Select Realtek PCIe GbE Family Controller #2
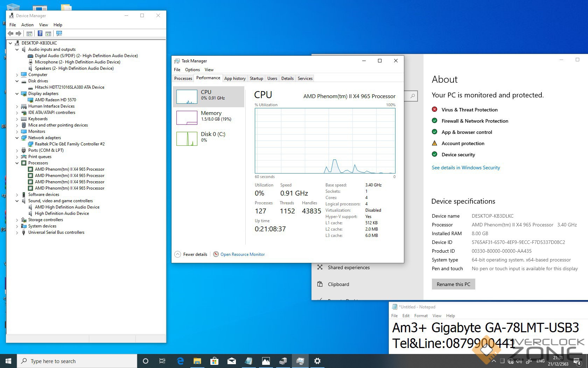This screenshot has width=588, height=368. coord(70,144)
